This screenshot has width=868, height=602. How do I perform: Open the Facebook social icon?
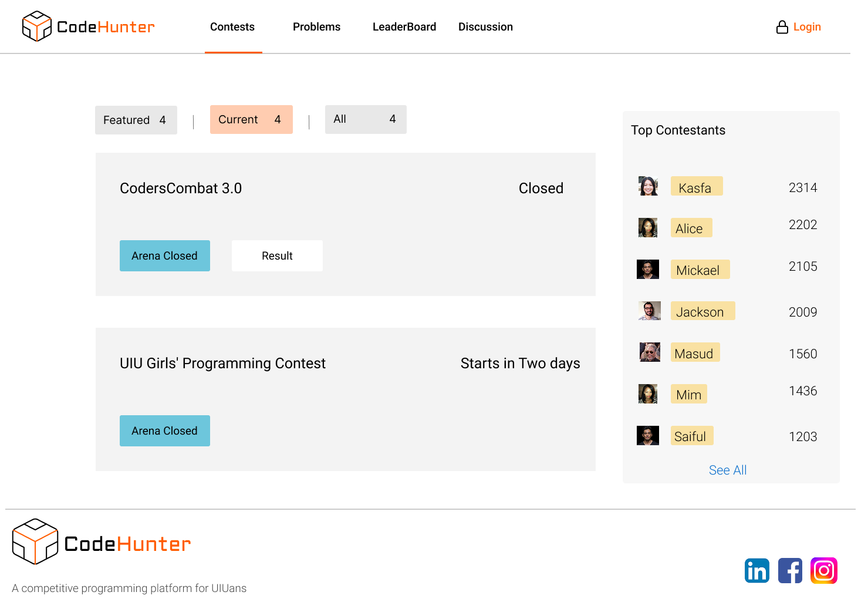pyautogui.click(x=790, y=570)
